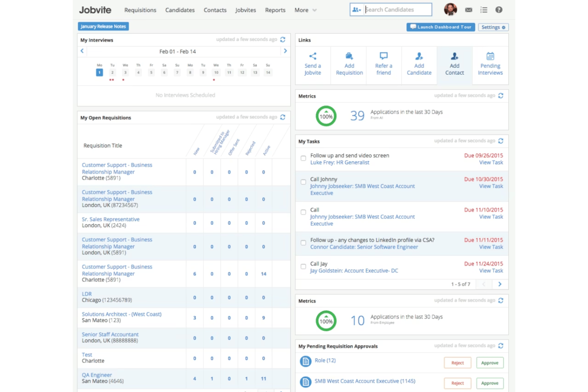
Task: Open the task list icon in header
Action: coord(484,10)
